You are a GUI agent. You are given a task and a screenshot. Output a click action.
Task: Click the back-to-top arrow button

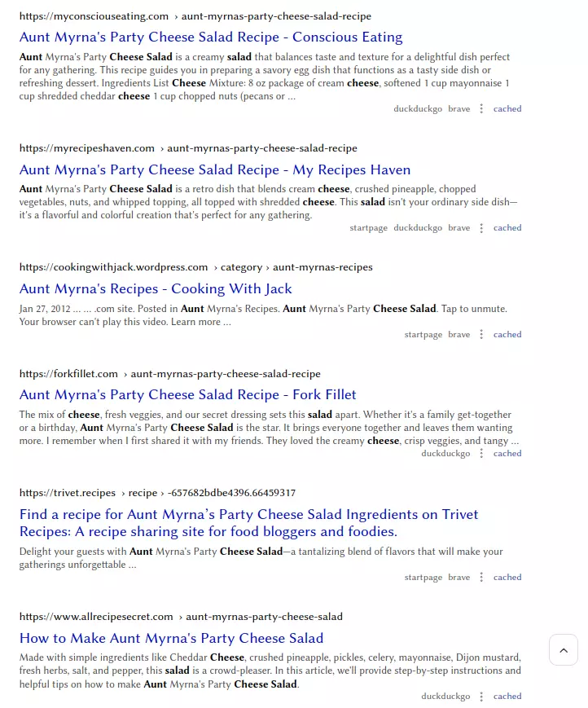coord(564,650)
